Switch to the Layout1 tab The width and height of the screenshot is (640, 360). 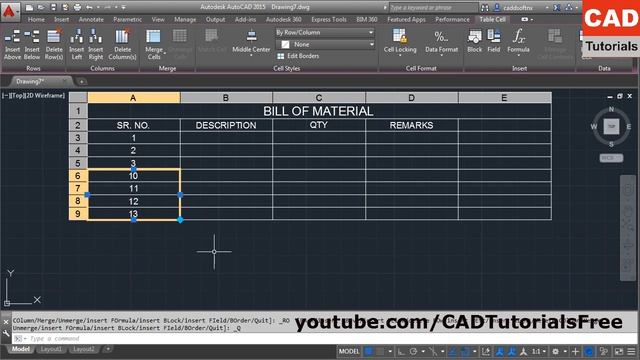coord(51,349)
